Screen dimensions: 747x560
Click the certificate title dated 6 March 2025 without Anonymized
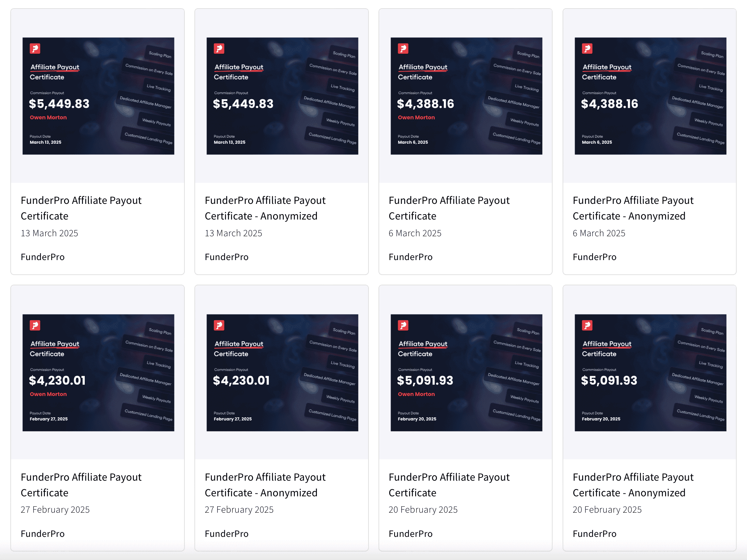tap(449, 208)
